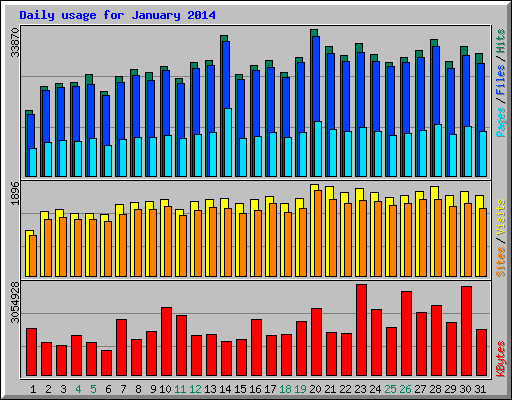Click the 1896 y-axis value

point(15,194)
